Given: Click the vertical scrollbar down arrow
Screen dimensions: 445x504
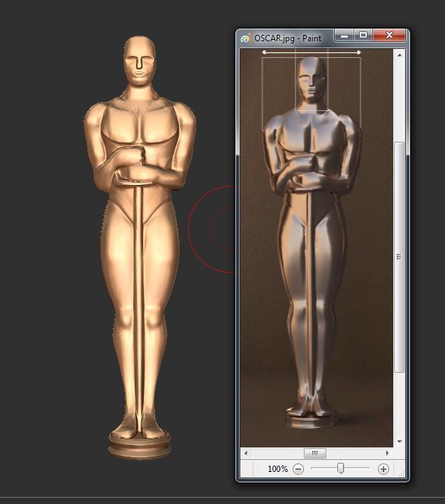Looking at the screenshot, I should coord(400,441).
